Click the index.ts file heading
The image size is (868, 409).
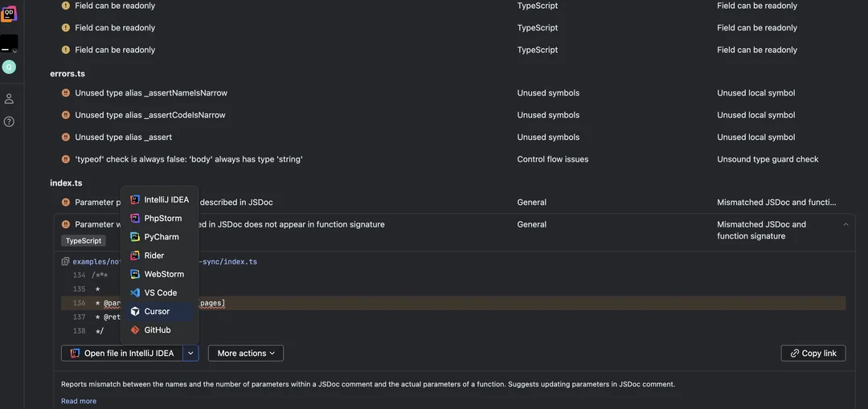point(66,183)
